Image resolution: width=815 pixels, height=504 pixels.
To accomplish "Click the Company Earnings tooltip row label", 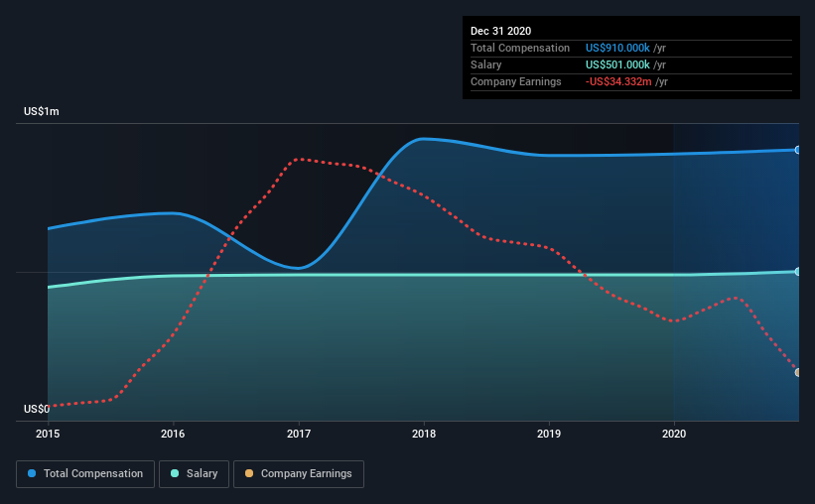I will click(x=515, y=81).
